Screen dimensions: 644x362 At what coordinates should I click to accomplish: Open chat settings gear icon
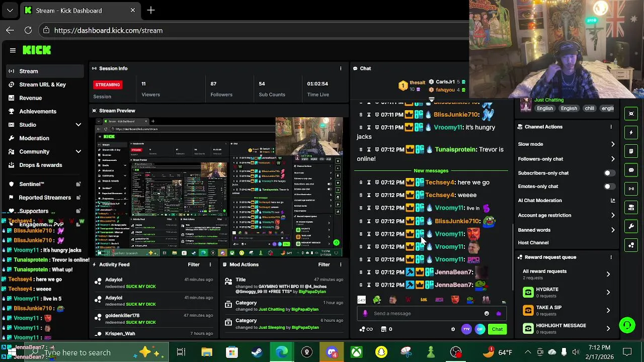(453, 329)
